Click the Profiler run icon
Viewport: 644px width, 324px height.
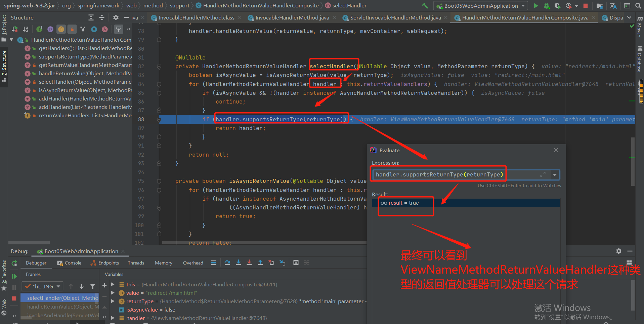[x=568, y=6]
